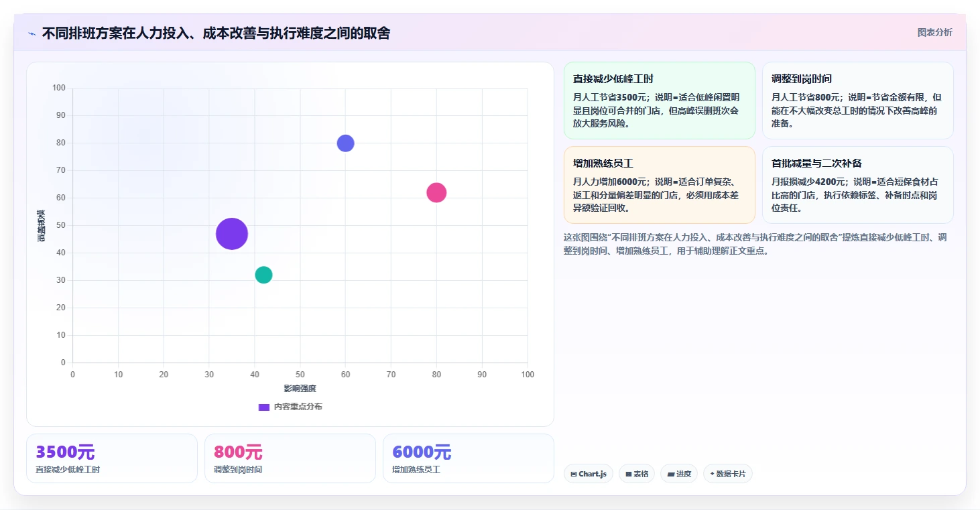980x510 pixels.
Task: Select the large purple bubble in chart
Action: click(x=232, y=234)
